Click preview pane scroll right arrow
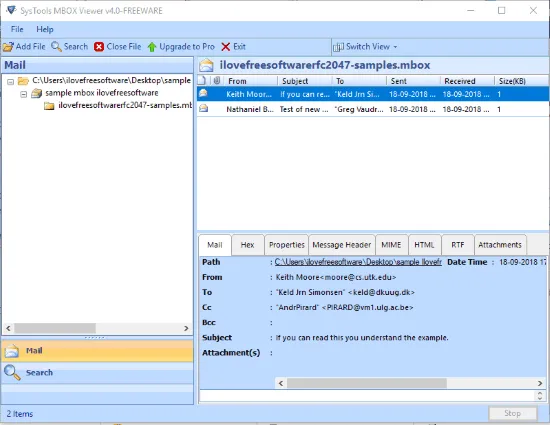Viewport: 550px width, 425px height. pyautogui.click(x=540, y=383)
